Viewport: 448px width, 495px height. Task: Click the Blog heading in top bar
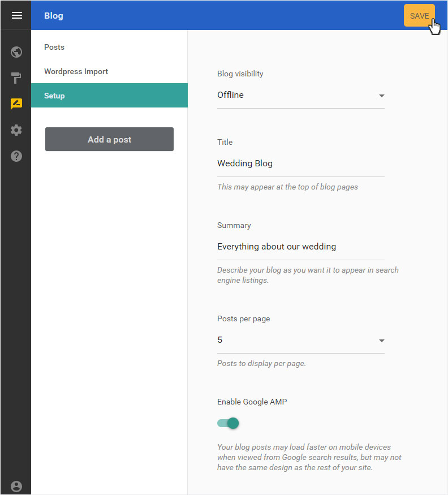(x=54, y=15)
